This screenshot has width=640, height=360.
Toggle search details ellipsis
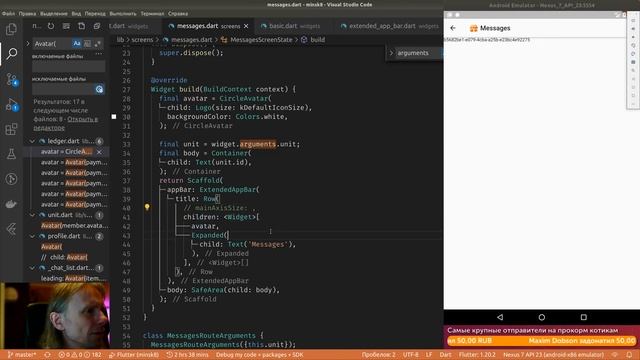point(99,53)
